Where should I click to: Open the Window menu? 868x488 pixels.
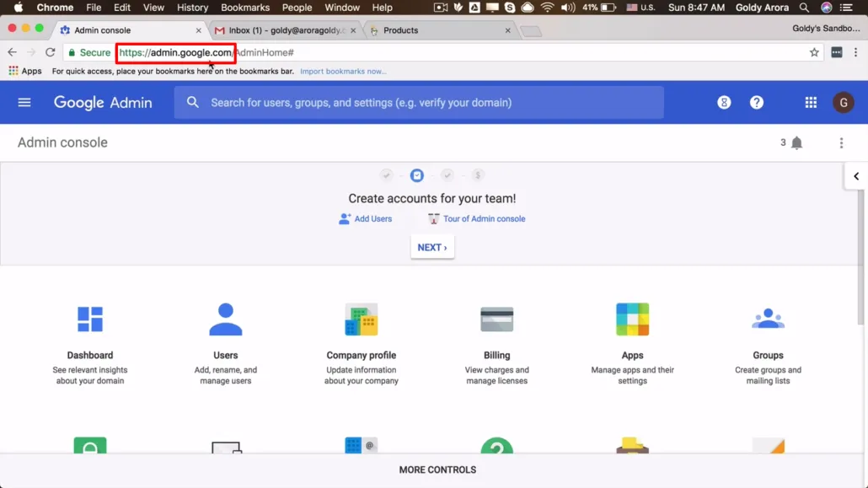[x=342, y=8]
